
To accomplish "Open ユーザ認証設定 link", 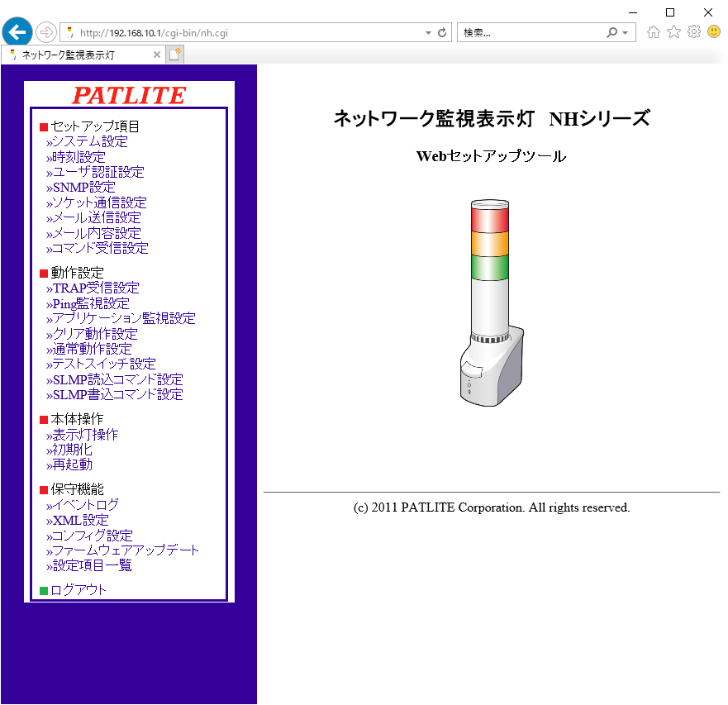I will 95,172.
